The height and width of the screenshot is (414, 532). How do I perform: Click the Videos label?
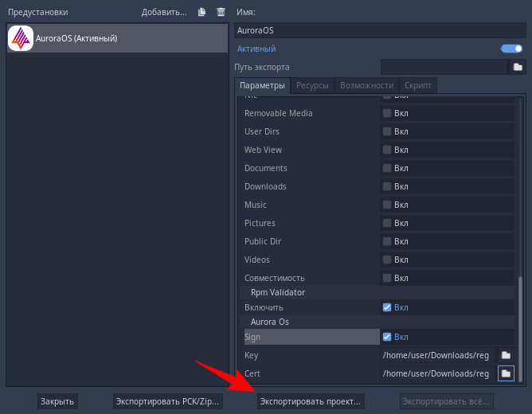pyautogui.click(x=256, y=260)
